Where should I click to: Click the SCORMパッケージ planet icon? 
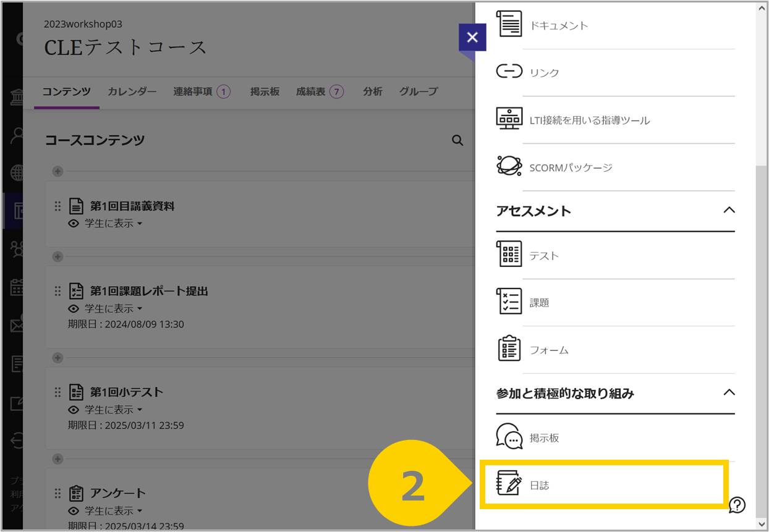509,166
